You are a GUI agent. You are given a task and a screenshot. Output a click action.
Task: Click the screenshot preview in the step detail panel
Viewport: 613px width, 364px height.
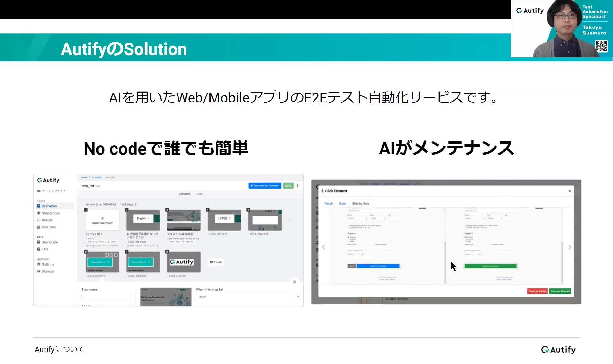(x=166, y=297)
